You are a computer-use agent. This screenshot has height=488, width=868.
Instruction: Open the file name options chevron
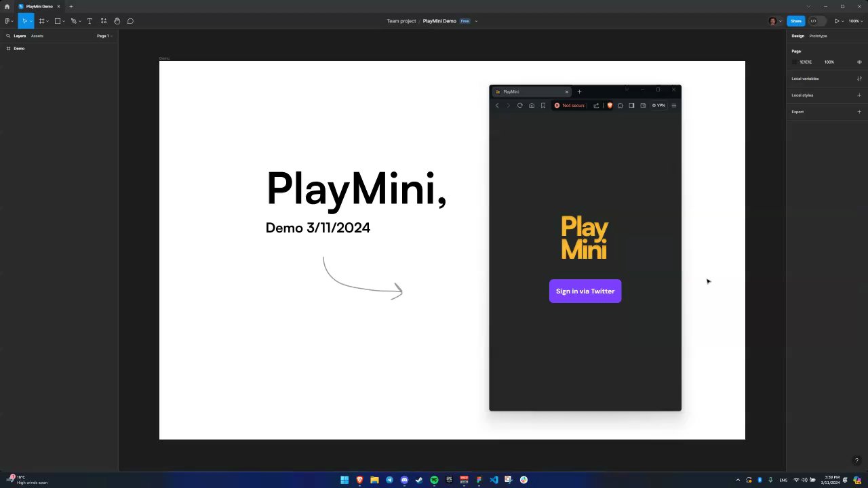tap(476, 21)
